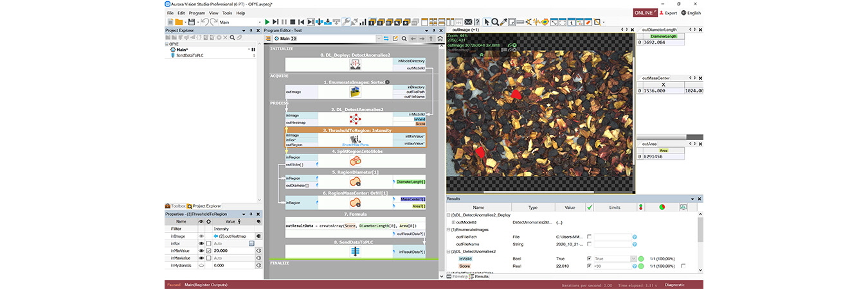This screenshot has width=868, height=289.
Task: Click the pie chart statistics column icon
Action: 663,207
